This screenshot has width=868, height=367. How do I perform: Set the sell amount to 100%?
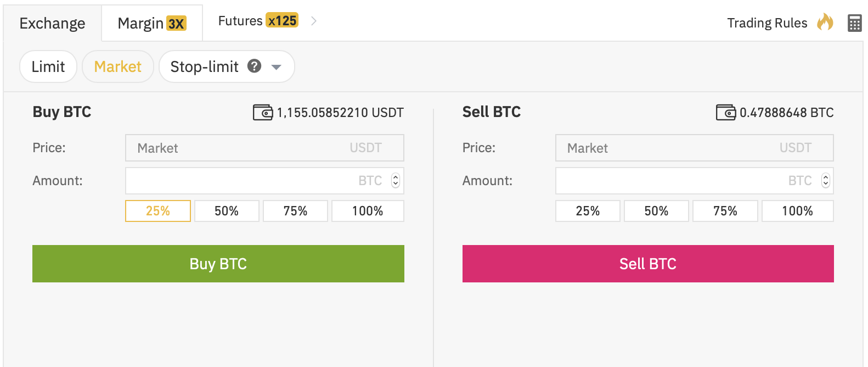pos(797,211)
